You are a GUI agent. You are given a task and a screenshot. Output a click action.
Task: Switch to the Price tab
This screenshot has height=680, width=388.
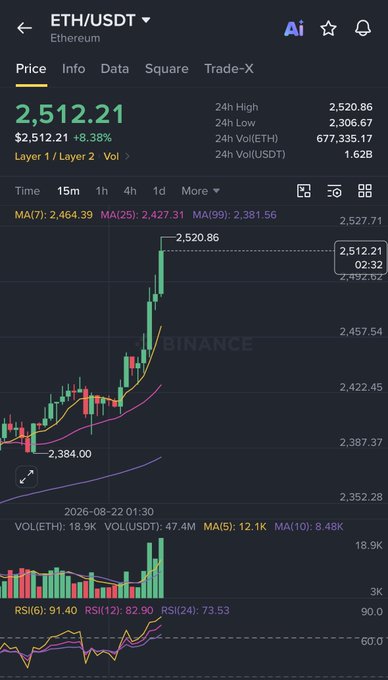click(31, 69)
